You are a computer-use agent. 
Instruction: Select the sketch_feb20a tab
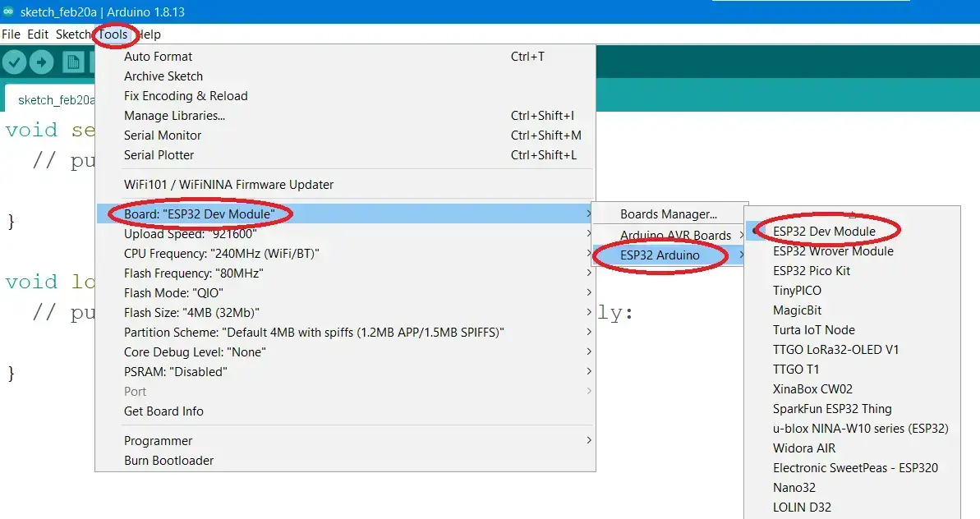pos(56,100)
